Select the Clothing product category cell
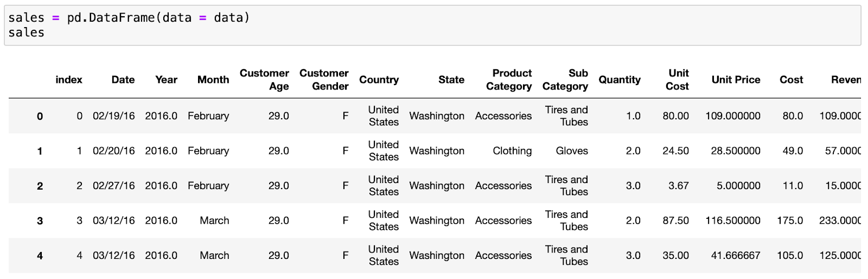Screen dimensions: 868x279 click(512, 151)
